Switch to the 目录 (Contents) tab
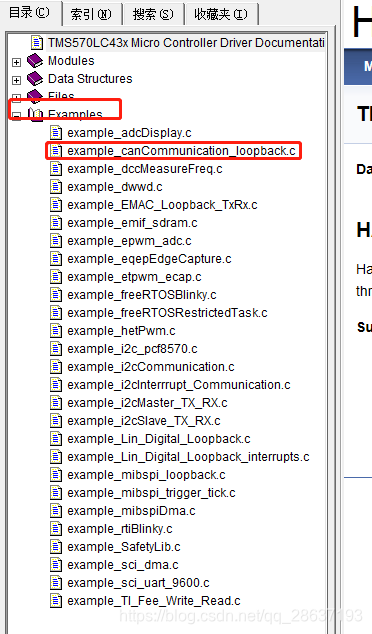The width and height of the screenshot is (372, 634). point(30,13)
